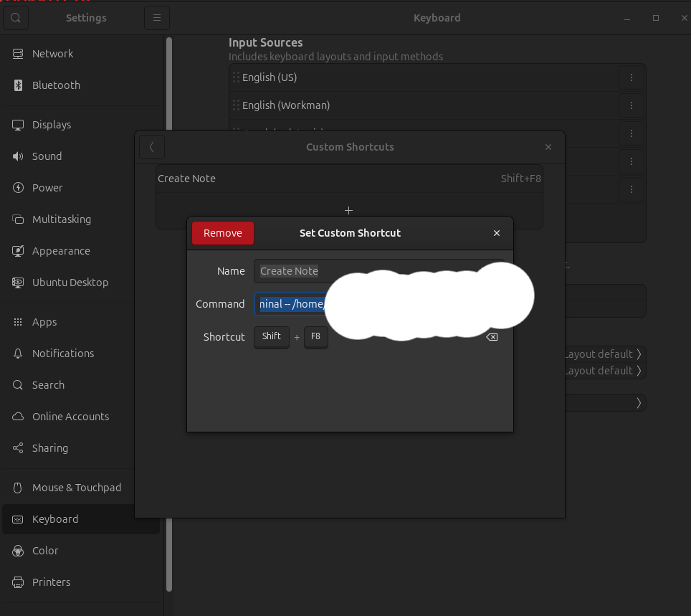Screen dimensions: 691x616
Task: Click the Shift key cap in Shortcut
Action: click(x=272, y=337)
